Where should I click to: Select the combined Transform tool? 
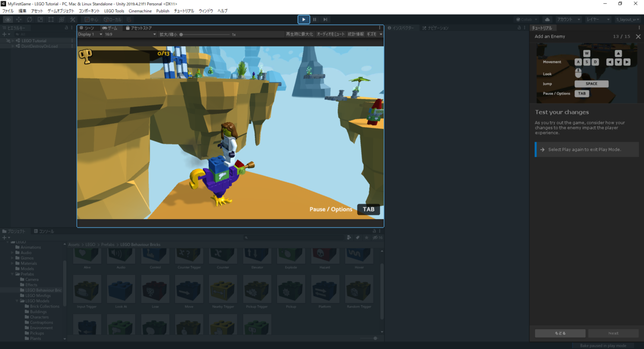(x=62, y=19)
